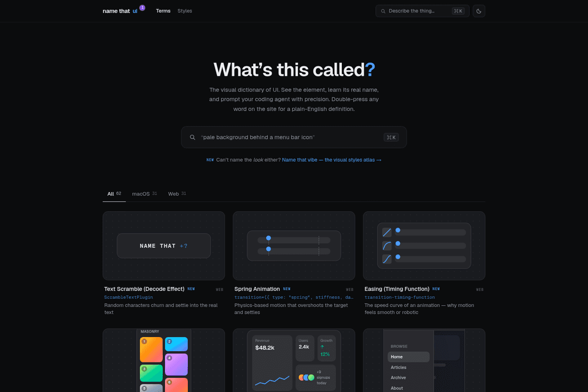Click the ⌘K shortcut badge in header search
588x392 pixels.
tap(458, 11)
